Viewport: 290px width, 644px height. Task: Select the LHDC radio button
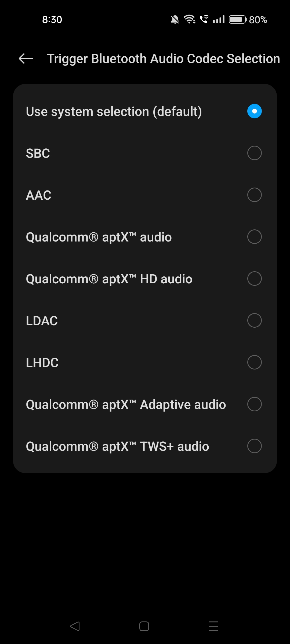click(254, 362)
